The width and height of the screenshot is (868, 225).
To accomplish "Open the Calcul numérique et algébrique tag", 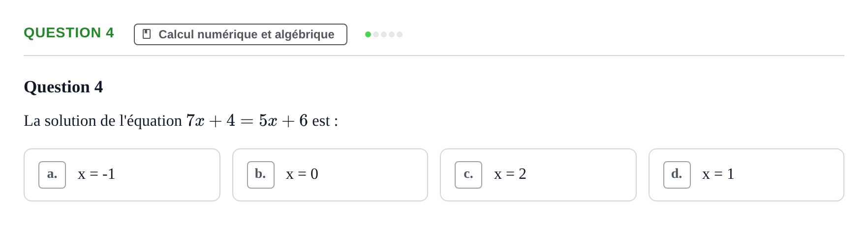I will point(241,34).
